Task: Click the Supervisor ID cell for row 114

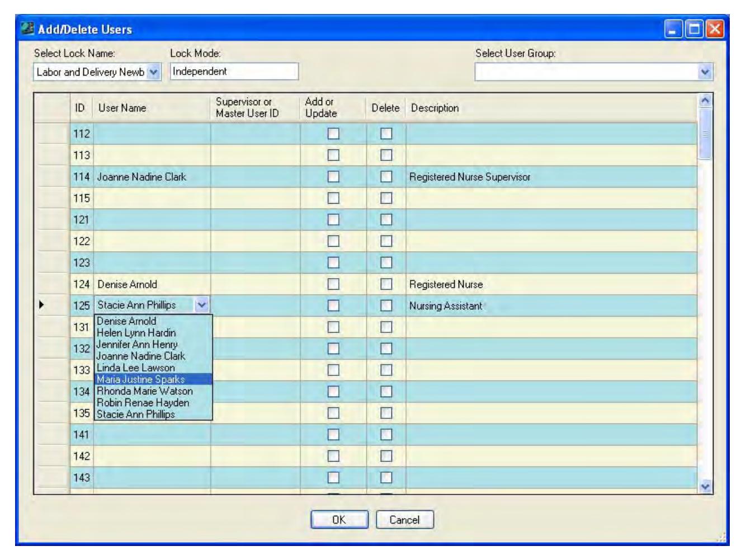Action: (256, 177)
